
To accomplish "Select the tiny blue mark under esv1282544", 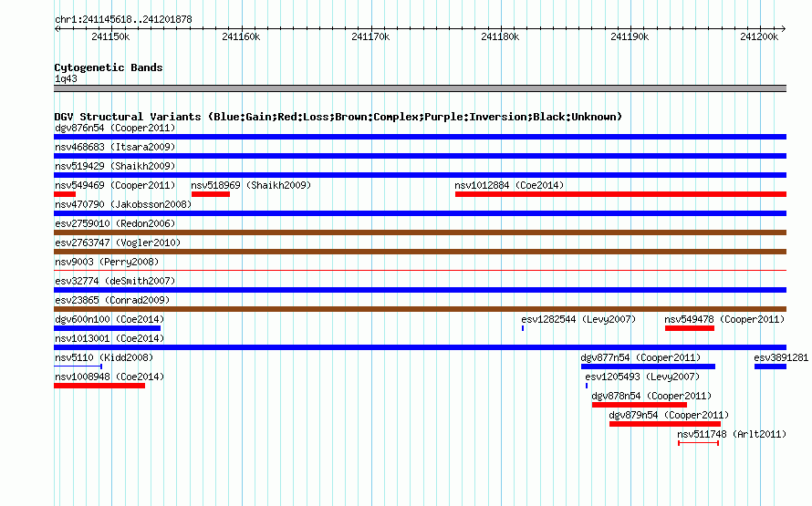I will [x=523, y=328].
